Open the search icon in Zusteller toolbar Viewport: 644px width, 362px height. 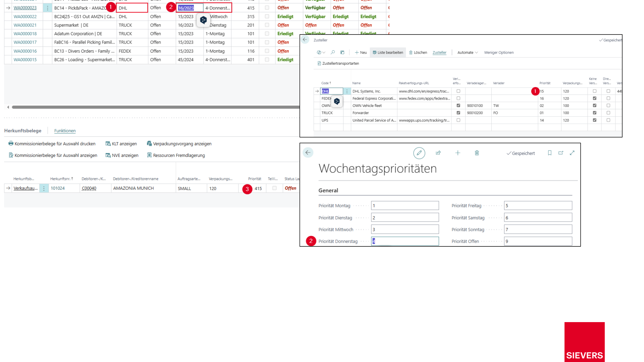[333, 52]
